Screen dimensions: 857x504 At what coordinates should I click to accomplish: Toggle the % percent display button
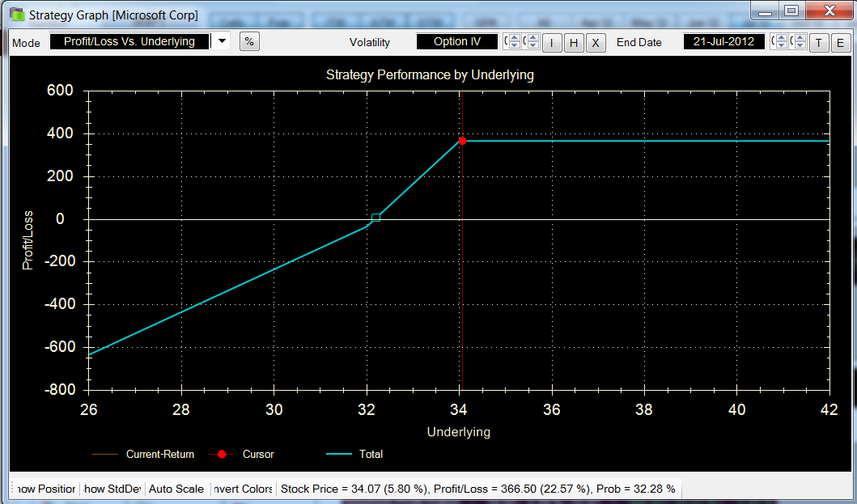[249, 41]
